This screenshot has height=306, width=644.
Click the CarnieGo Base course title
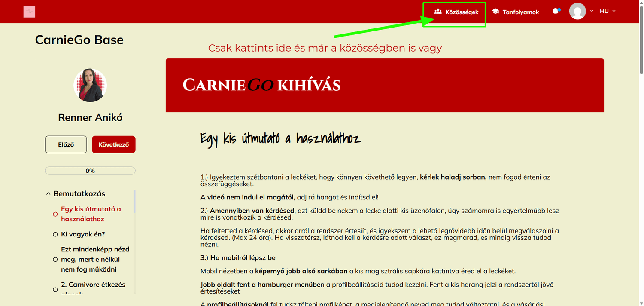[x=79, y=40]
